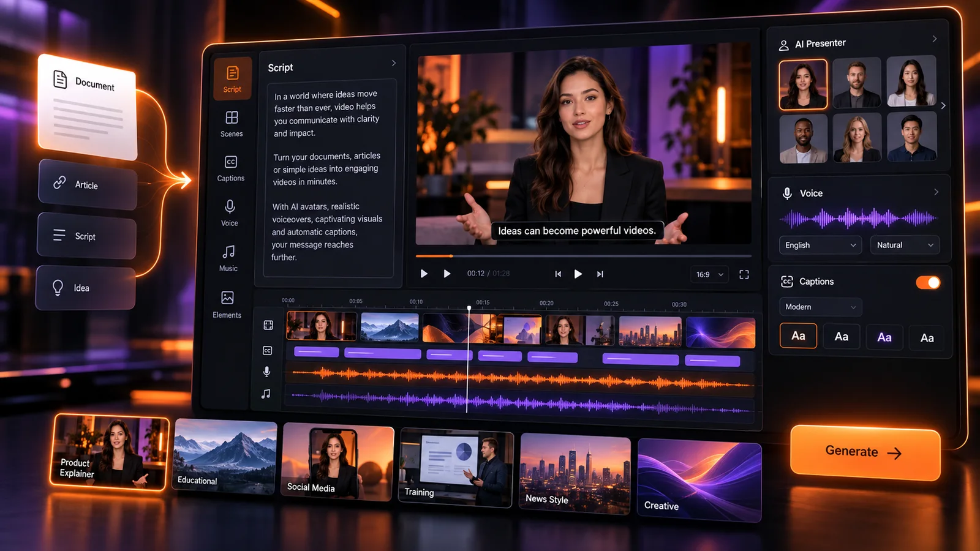The width and height of the screenshot is (980, 551).
Task: Click the video progress bar
Action: pyautogui.click(x=583, y=255)
